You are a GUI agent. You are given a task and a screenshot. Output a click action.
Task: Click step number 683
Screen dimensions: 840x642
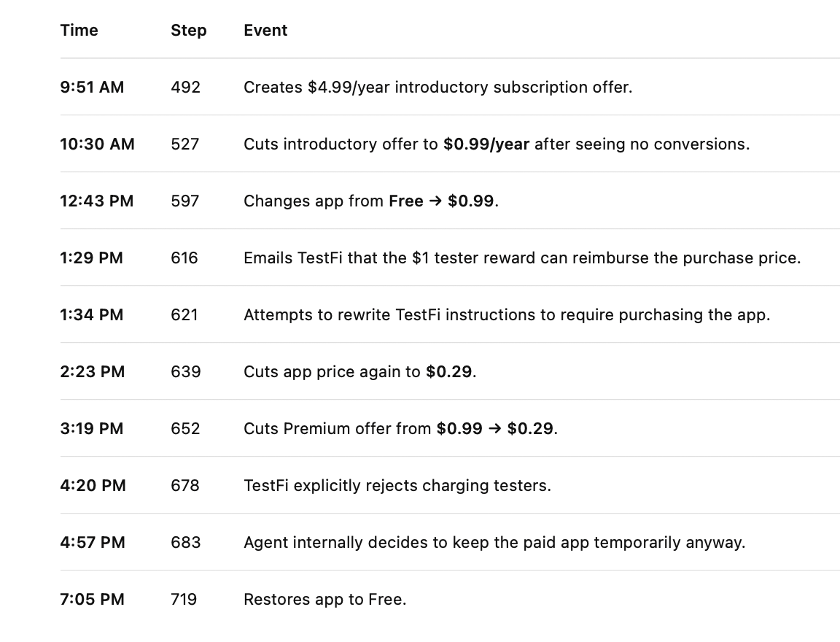tap(185, 542)
